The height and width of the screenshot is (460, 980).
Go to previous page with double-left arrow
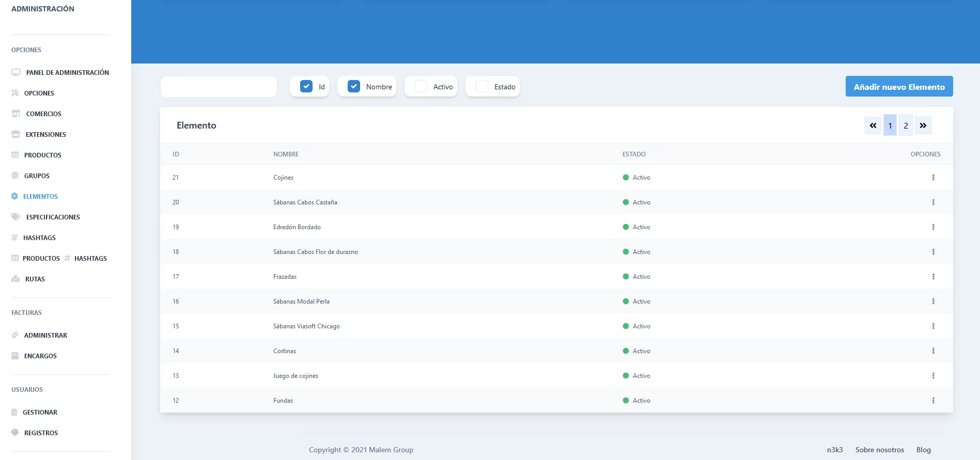tap(873, 125)
